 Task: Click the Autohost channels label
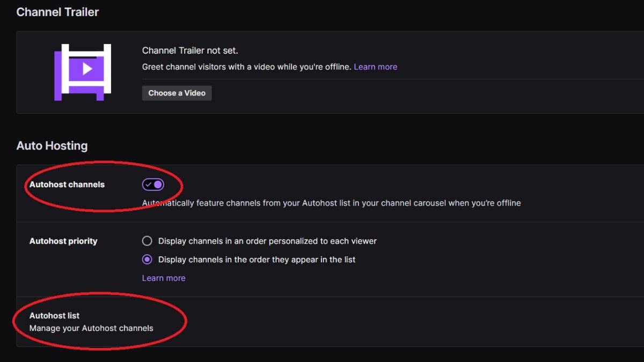[67, 184]
